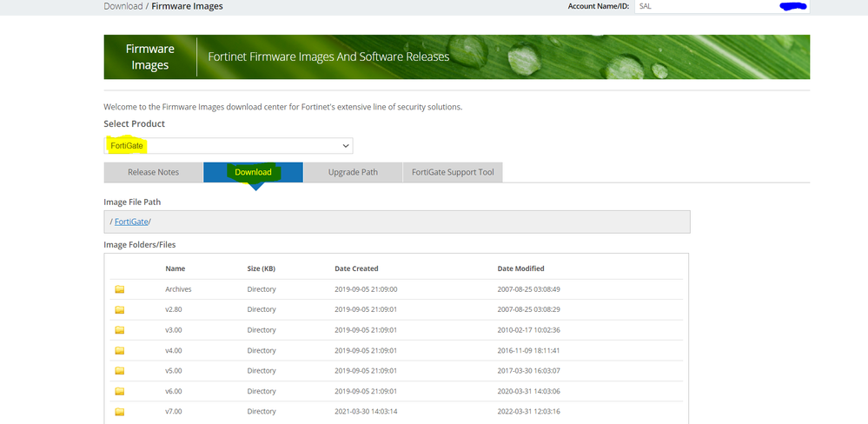Click the 2020-03-31 14:03:06 modified date
The width and height of the screenshot is (868, 424).
528,391
